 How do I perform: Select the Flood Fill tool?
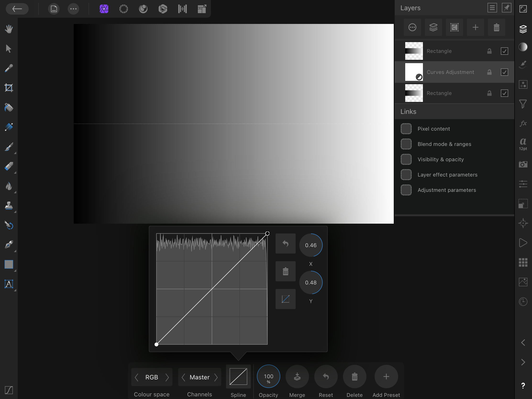click(9, 107)
